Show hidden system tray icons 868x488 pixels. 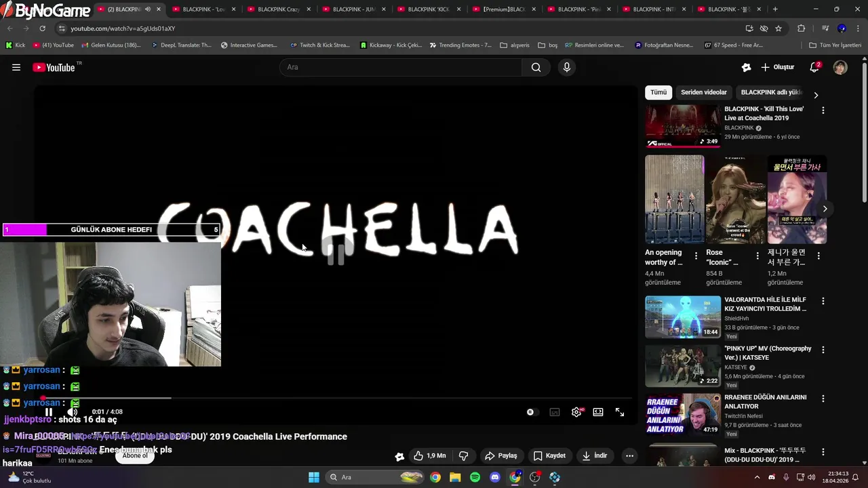pos(759,477)
